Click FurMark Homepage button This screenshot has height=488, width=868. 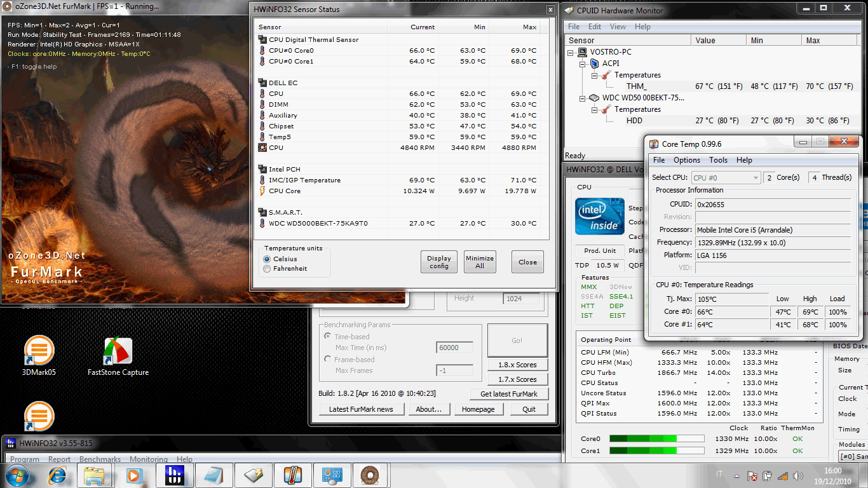(478, 409)
